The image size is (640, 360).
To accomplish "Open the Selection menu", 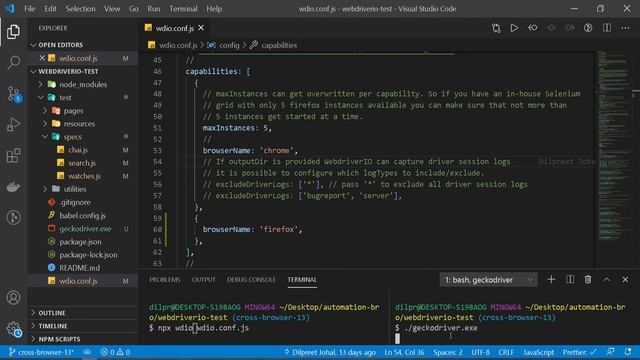I will 80,9.
